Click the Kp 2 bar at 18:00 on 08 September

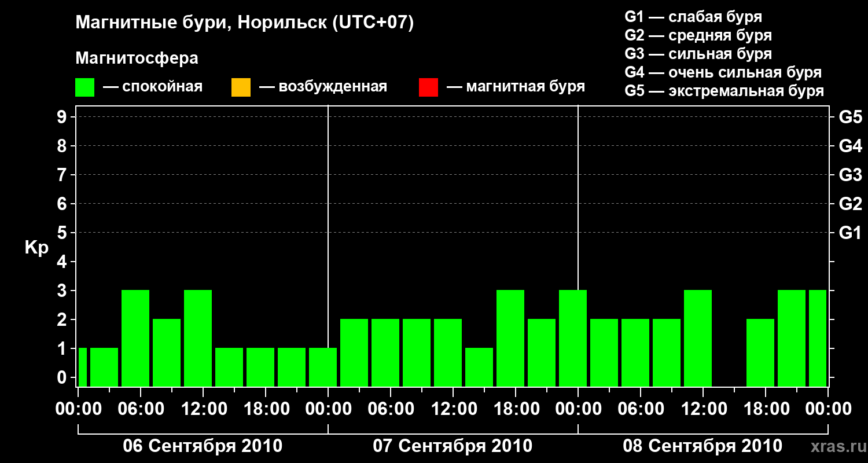[760, 352]
